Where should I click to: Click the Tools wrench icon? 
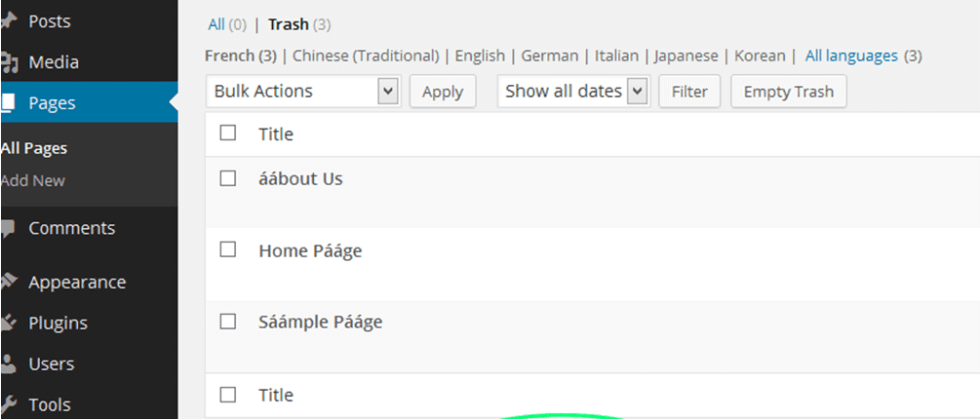click(x=9, y=404)
